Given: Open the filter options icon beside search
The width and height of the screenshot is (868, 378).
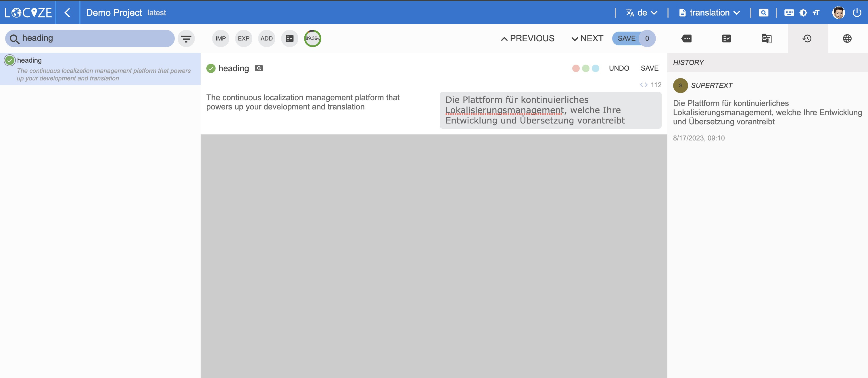Looking at the screenshot, I should pyautogui.click(x=186, y=39).
